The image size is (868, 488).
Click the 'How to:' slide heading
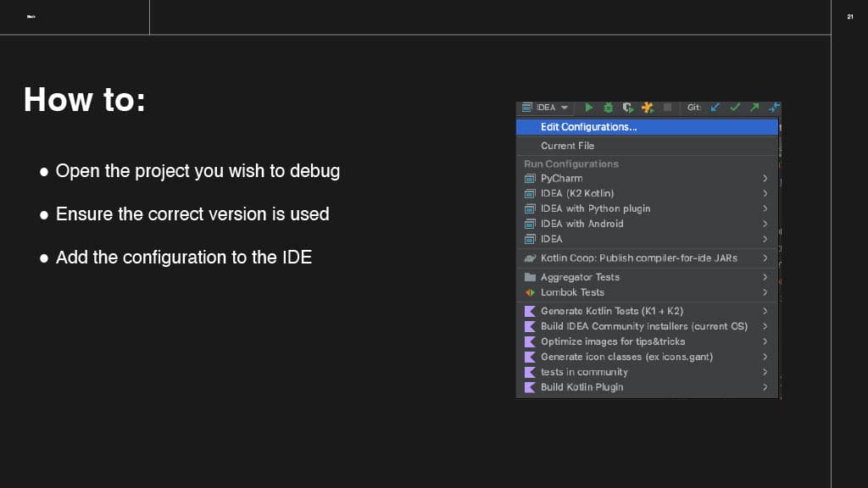(85, 100)
